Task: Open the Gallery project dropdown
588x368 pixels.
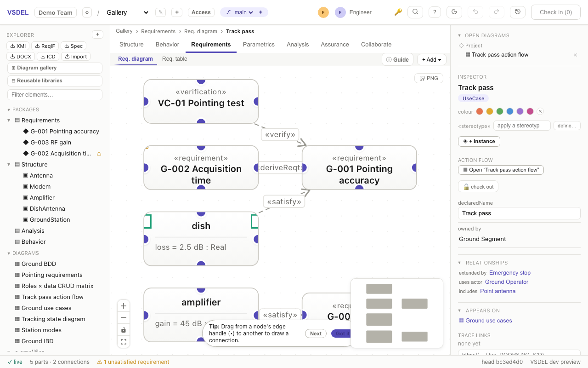Action: [127, 12]
